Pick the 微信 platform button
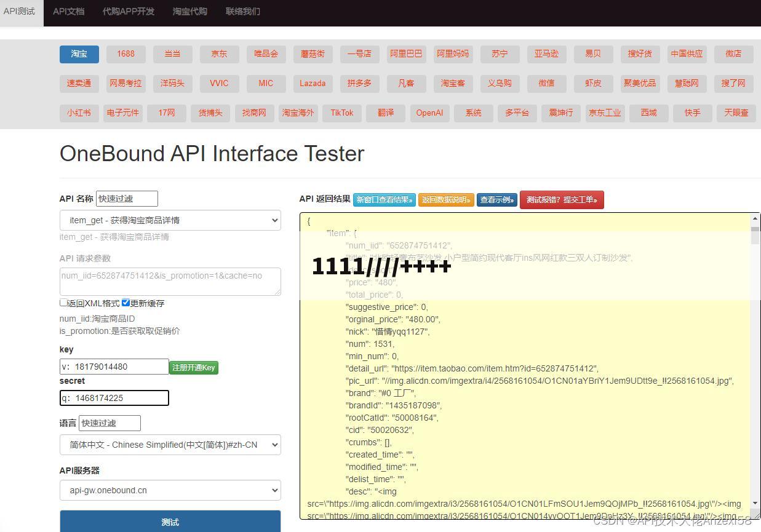 [547, 83]
